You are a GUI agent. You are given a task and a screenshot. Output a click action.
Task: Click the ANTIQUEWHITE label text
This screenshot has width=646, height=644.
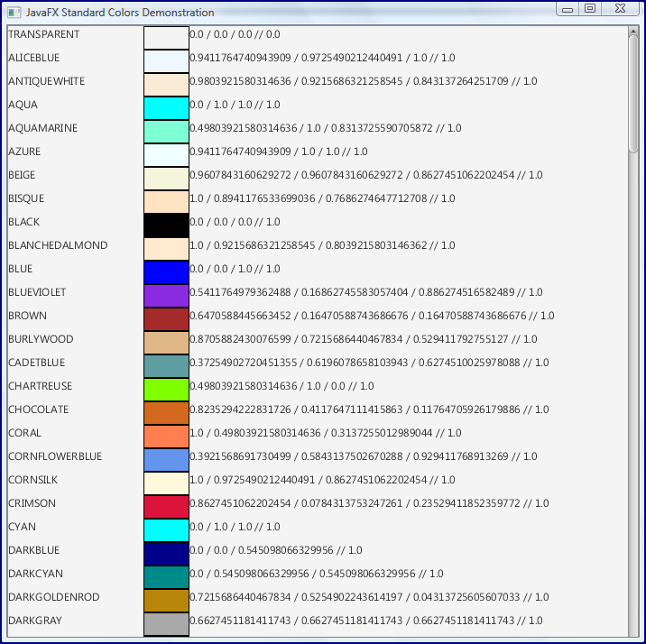(47, 81)
